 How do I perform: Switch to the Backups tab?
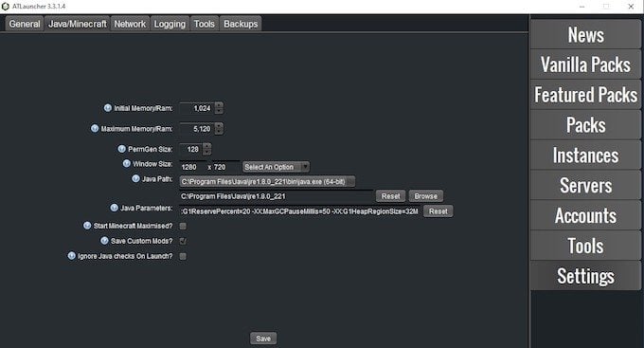click(241, 24)
